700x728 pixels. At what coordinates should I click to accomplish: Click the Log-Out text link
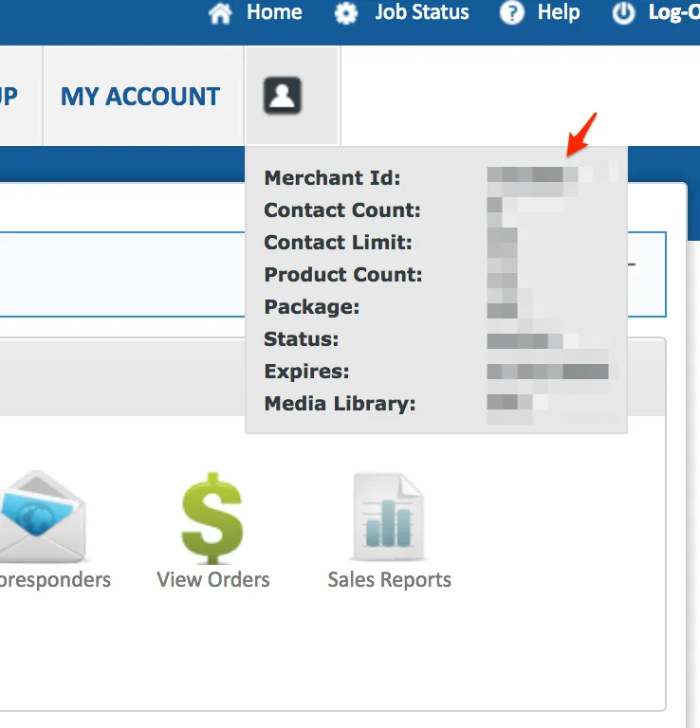(x=673, y=12)
